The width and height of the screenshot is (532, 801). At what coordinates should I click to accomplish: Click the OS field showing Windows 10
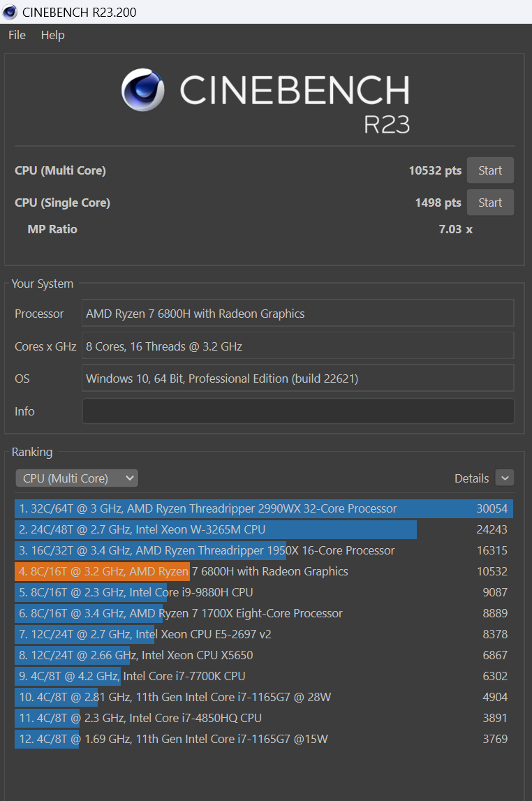point(298,379)
